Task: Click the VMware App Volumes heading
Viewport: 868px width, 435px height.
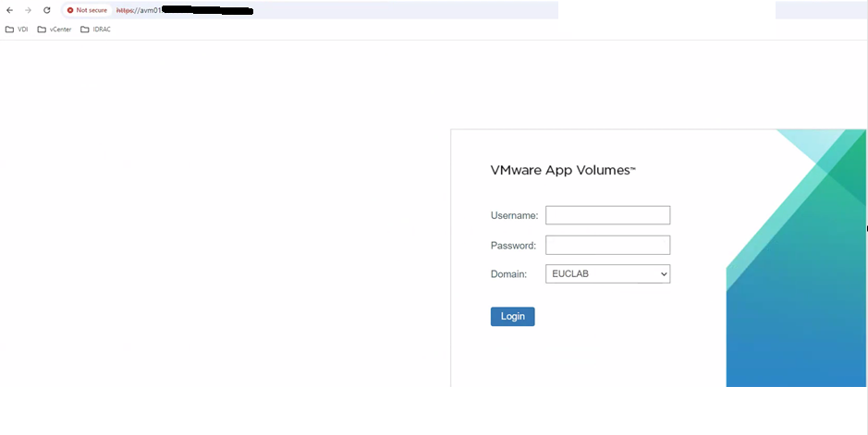Action: 562,171
